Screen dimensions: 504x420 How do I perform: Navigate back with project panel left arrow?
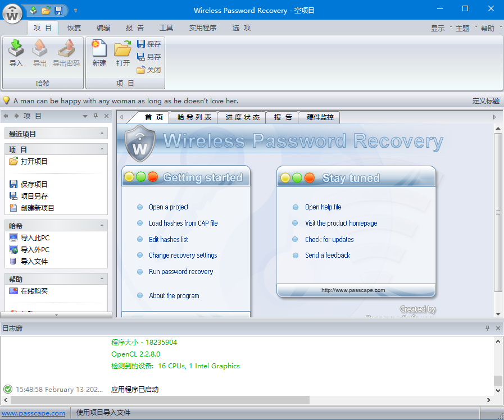[6, 116]
